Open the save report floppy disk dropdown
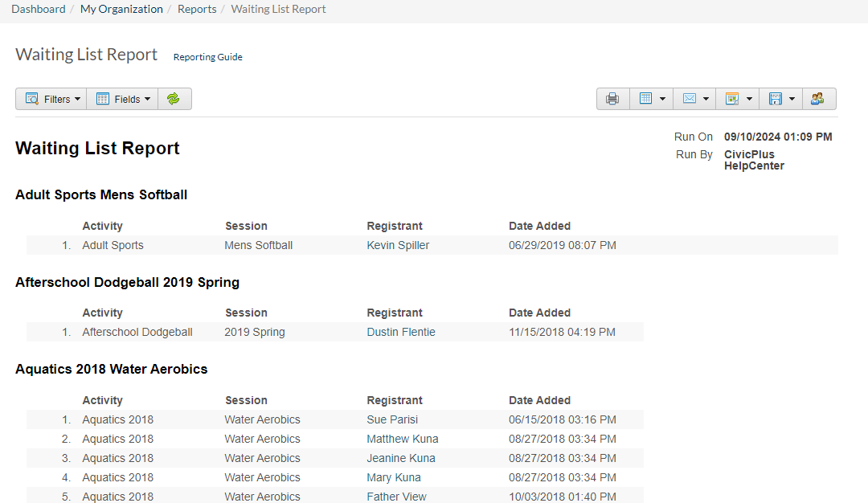 coord(781,99)
